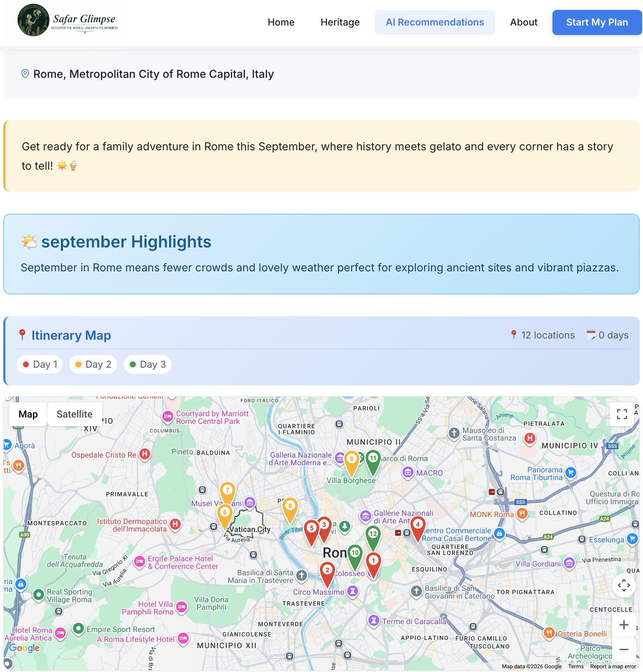
Task: Click Osteria Bonelli restaurant icon
Action: click(549, 633)
